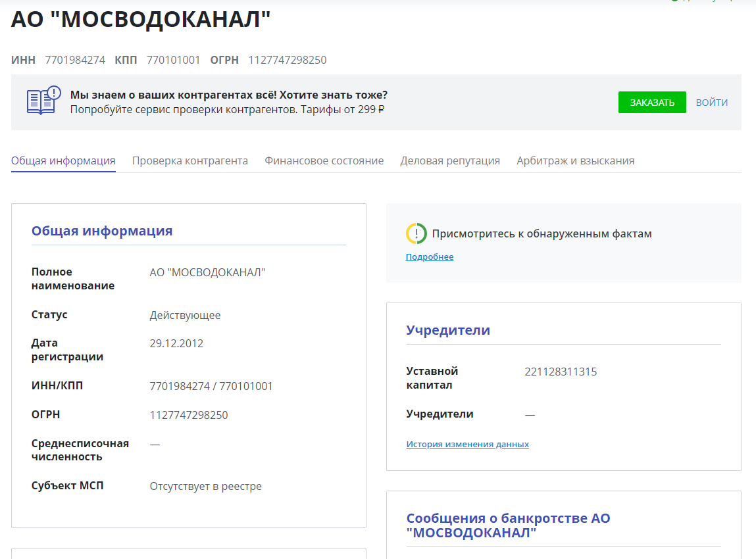Click the Общая информация card heading
The image size is (756, 559).
(102, 231)
